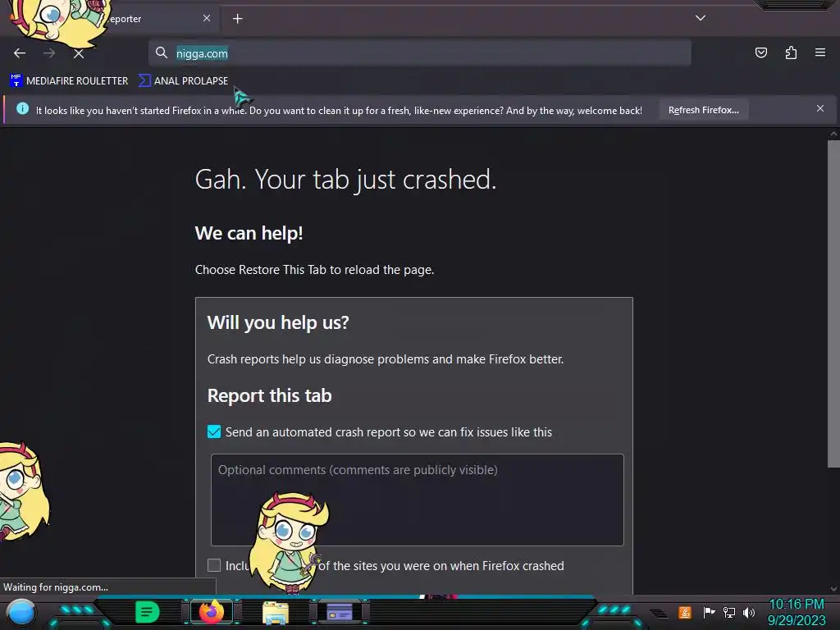Open the MEDIAFIRE ROULETTER bookmark

tap(69, 81)
